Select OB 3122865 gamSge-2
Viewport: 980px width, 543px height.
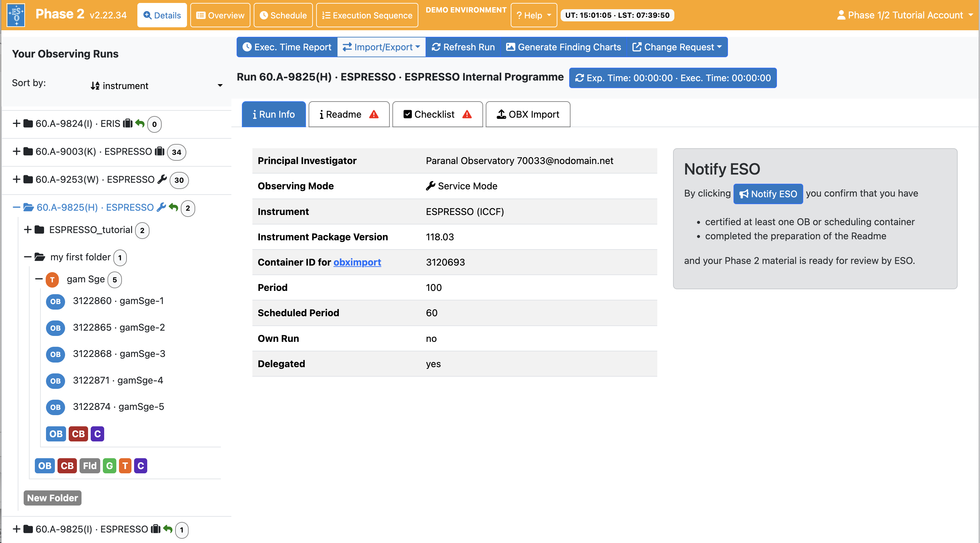(x=119, y=327)
